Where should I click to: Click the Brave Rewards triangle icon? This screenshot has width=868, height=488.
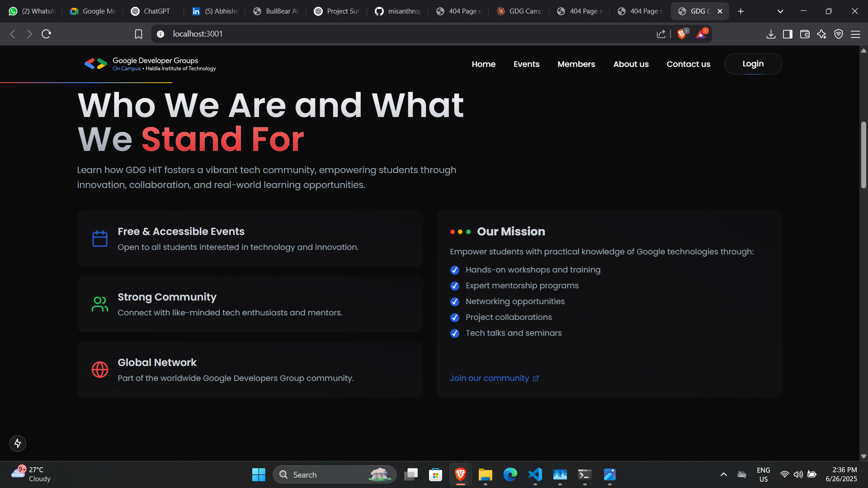click(x=701, y=34)
